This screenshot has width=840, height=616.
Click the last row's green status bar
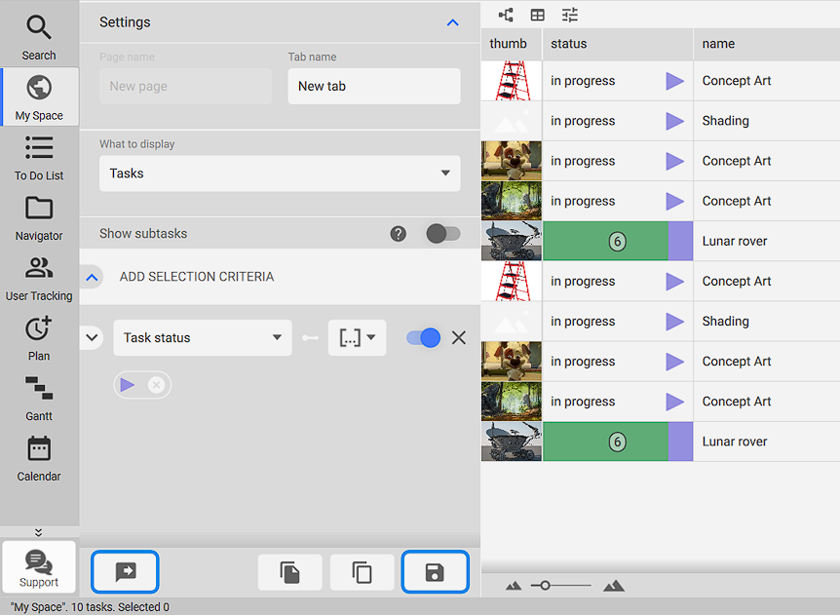606,442
